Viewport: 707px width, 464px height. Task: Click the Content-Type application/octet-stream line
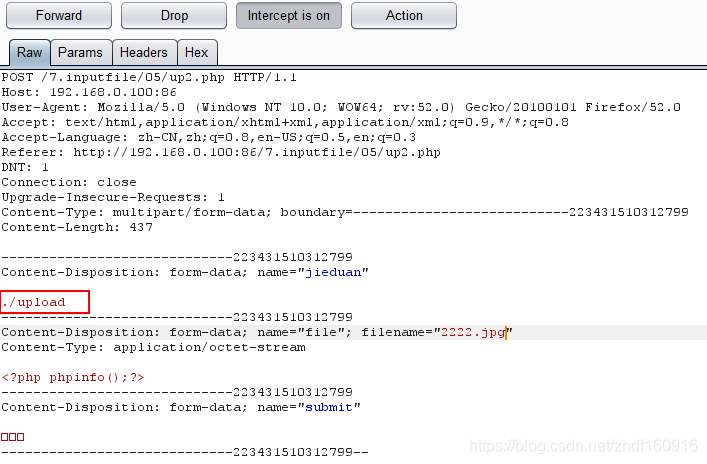[x=153, y=347]
